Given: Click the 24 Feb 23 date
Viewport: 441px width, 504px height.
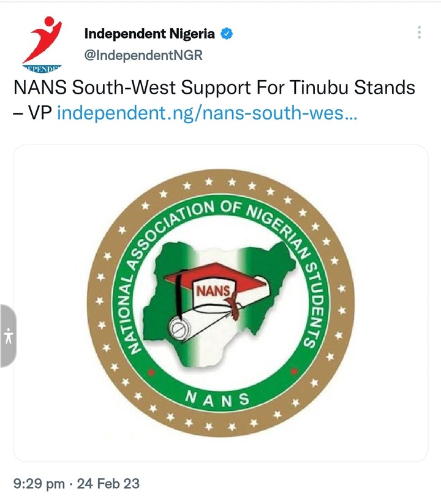Looking at the screenshot, I should click(x=108, y=484).
